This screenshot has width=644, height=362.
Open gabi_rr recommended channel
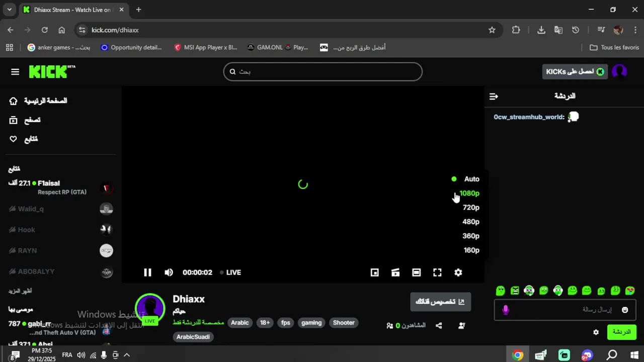pos(61,328)
